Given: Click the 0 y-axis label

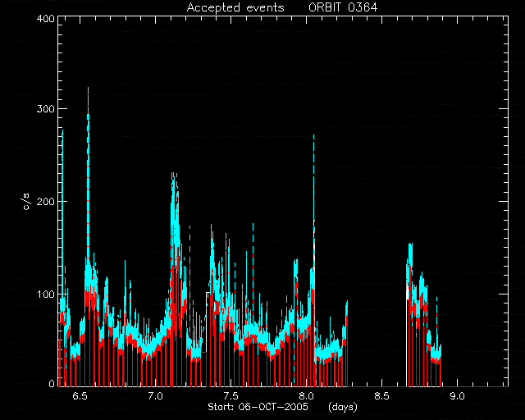Looking at the screenshot, I should (52, 383).
